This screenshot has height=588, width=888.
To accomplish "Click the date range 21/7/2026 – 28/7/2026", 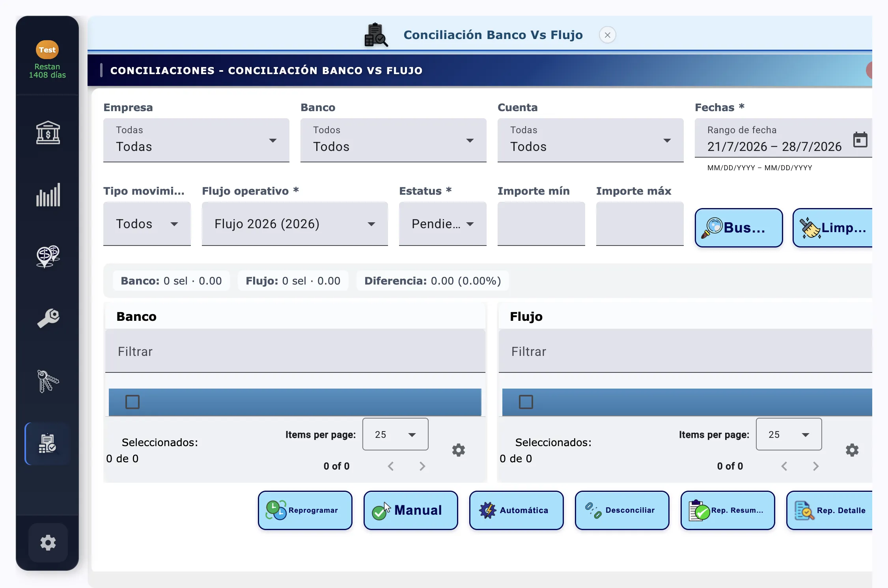I will pos(774,147).
